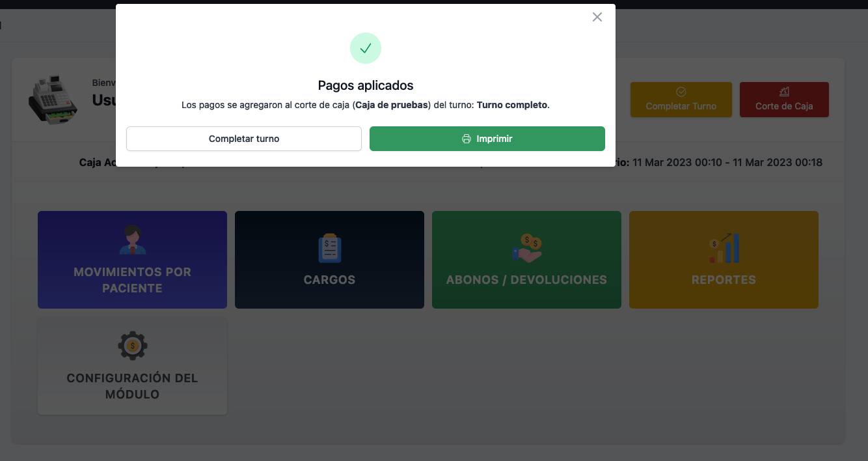Click the bar chart icon in Reportes
The width and height of the screenshot is (868, 461).
pyautogui.click(x=724, y=248)
